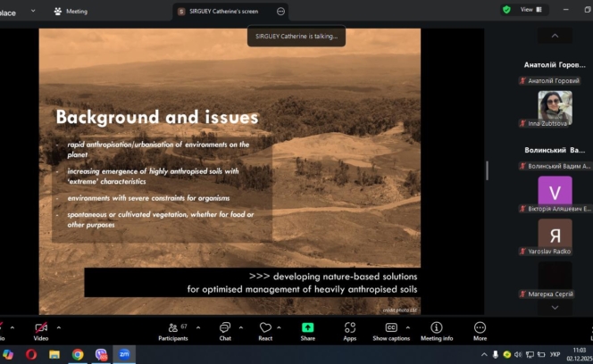Open screen share options ellipsis menu
This screenshot has height=364, width=593.
coord(280,12)
